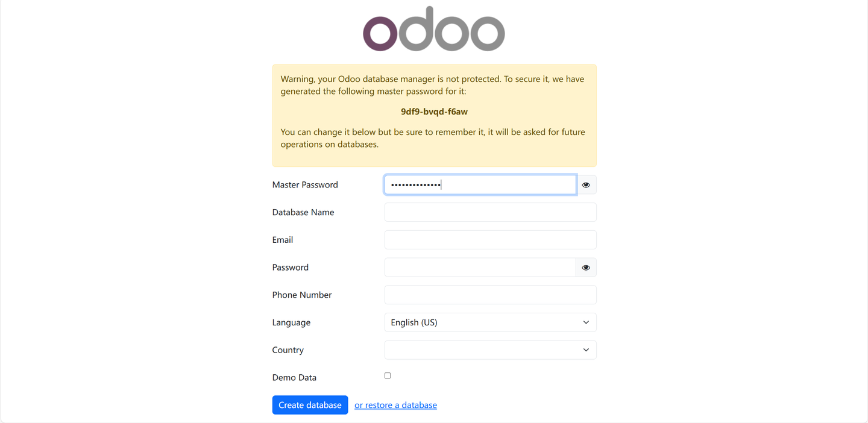Image resolution: width=868 pixels, height=423 pixels.
Task: Click the Master Password label
Action: [x=305, y=184]
